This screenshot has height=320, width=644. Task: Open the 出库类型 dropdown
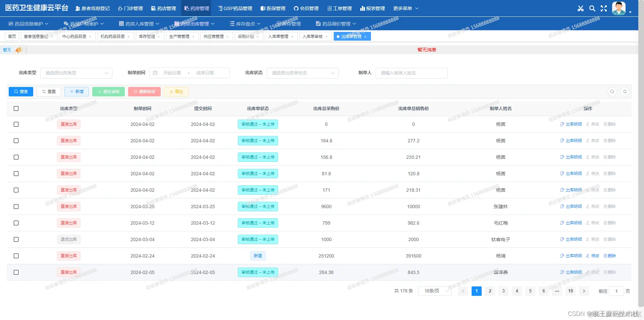[x=76, y=73]
